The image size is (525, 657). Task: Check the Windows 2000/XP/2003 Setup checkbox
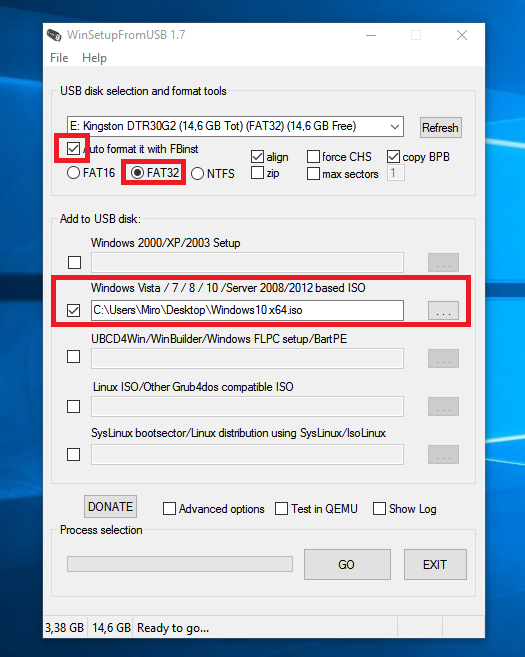(x=74, y=262)
